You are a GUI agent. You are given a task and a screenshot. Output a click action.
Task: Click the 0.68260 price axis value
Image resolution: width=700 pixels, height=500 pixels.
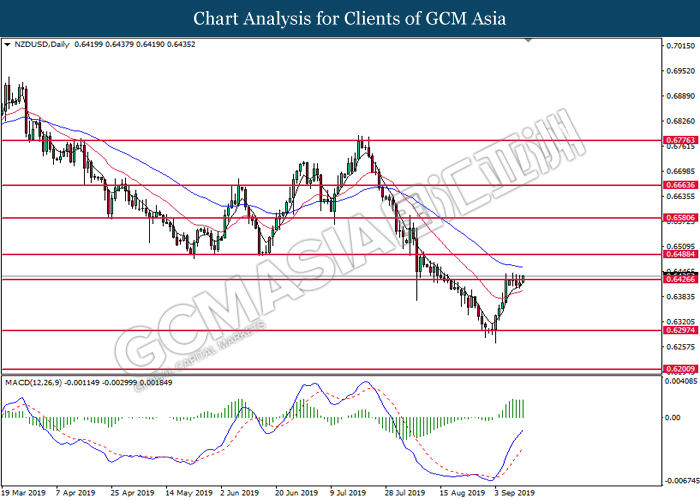680,121
